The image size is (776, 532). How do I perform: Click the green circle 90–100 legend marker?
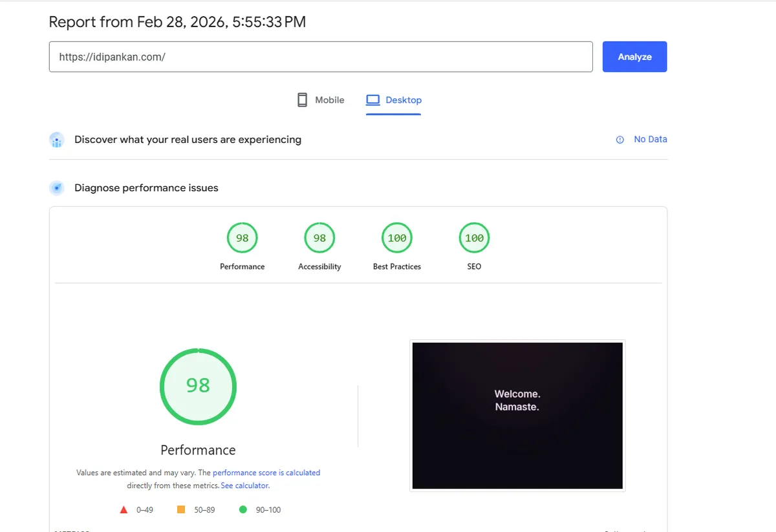243,509
